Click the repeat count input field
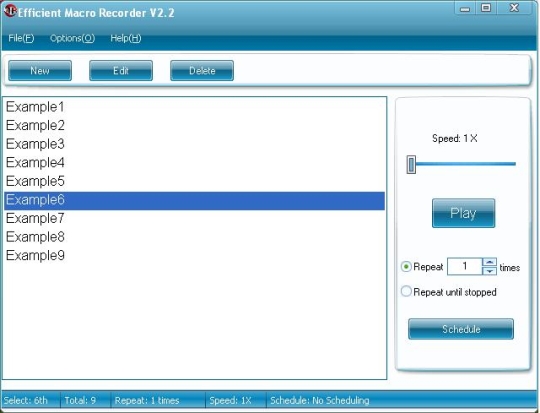The width and height of the screenshot is (540, 413). coord(465,266)
